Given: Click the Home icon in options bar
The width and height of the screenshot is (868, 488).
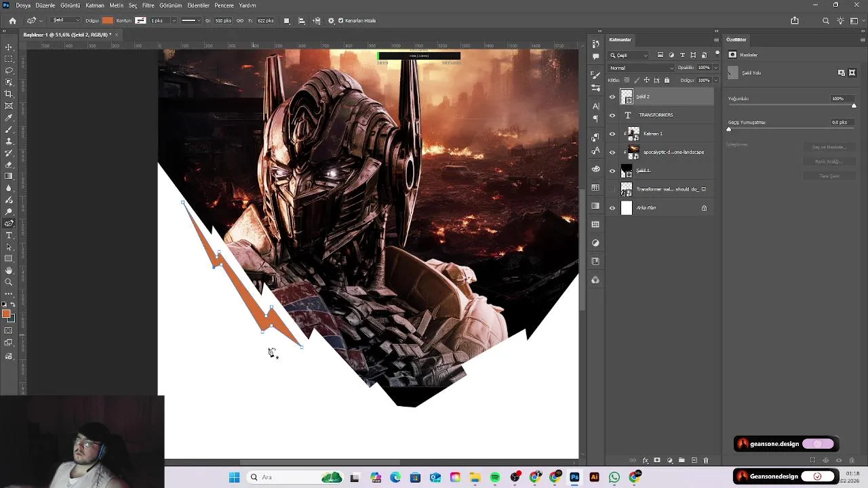Looking at the screenshot, I should [x=12, y=21].
